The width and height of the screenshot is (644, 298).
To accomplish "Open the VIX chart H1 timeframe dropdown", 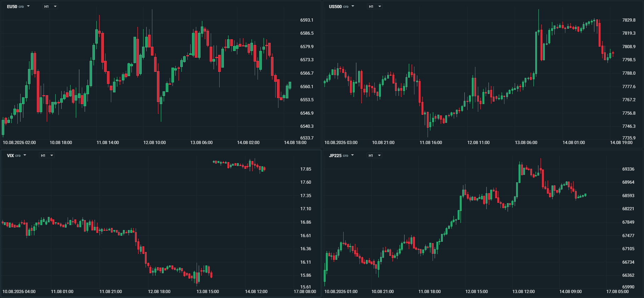I will click(47, 155).
